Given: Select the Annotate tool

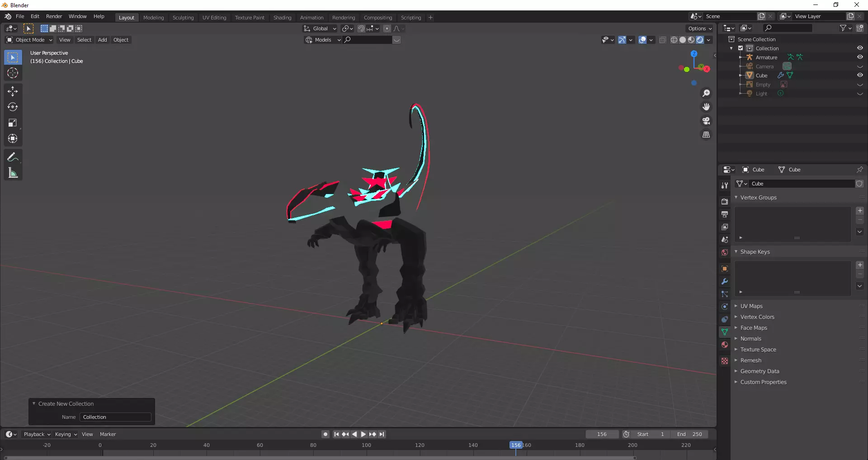Looking at the screenshot, I should (13, 157).
